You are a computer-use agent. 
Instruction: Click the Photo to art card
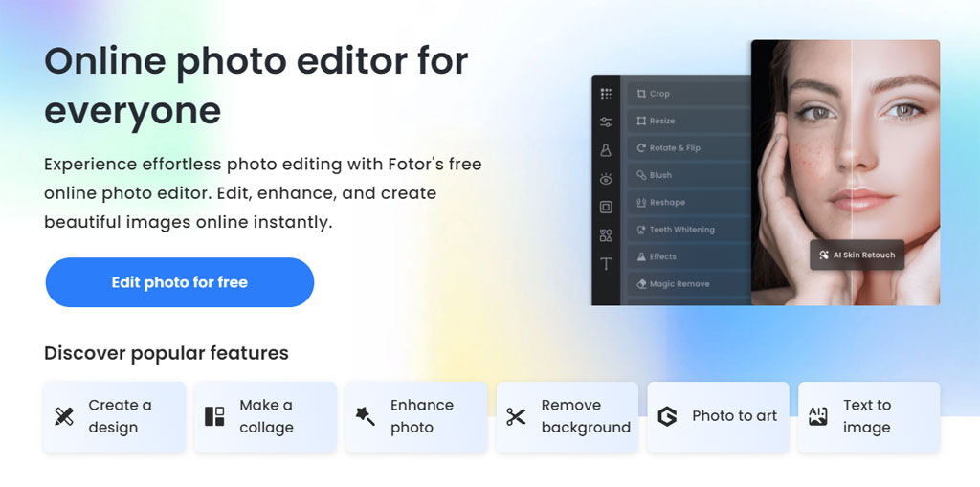point(719,416)
